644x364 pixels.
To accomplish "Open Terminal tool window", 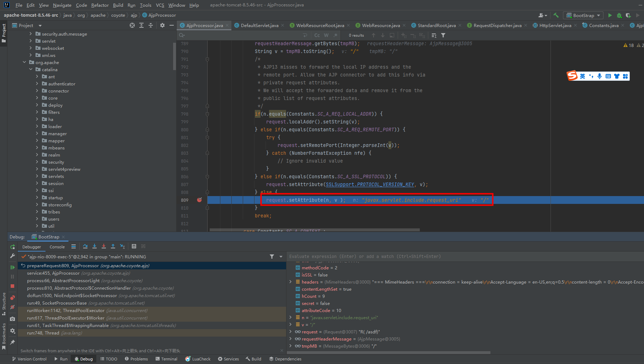I will click(x=166, y=359).
